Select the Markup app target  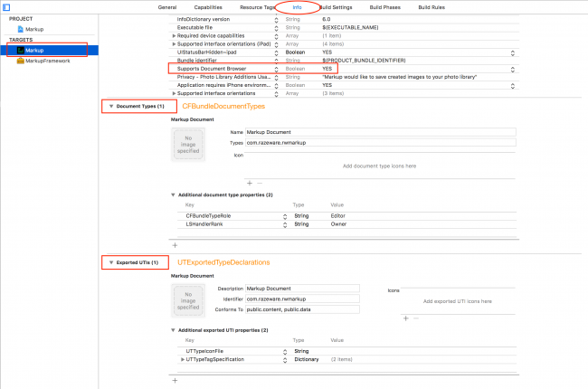(34, 50)
